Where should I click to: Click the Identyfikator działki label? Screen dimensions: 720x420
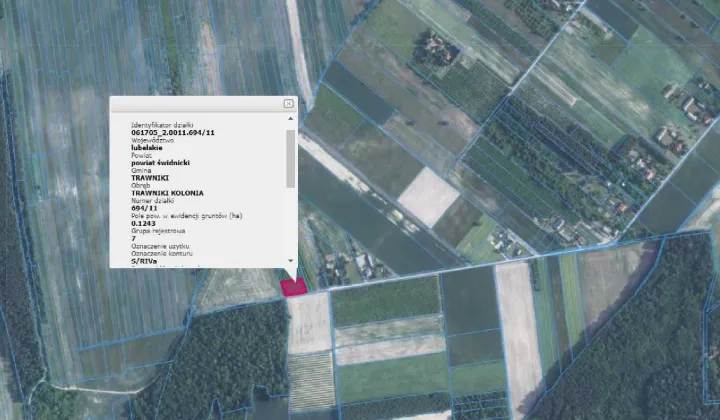pos(162,125)
